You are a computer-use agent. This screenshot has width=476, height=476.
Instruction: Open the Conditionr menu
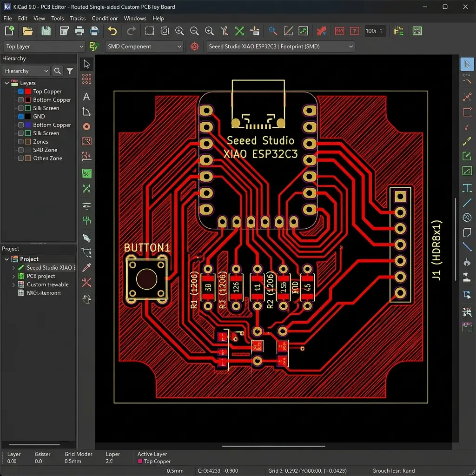click(x=105, y=18)
